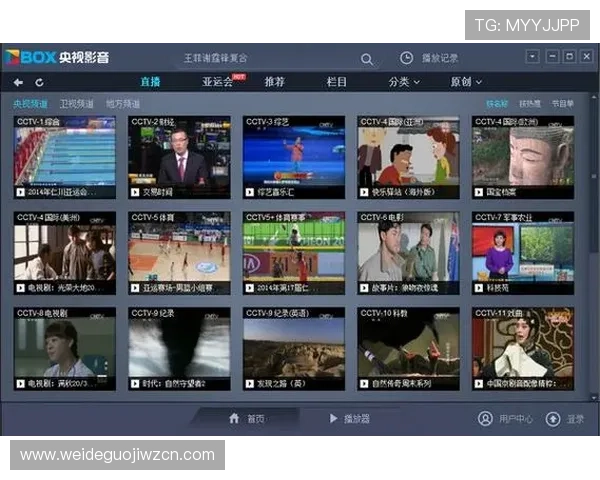Open the CCTV-9 纪录 thumbnail
Viewport: 600px width, 480px height.
pyautogui.click(x=179, y=349)
